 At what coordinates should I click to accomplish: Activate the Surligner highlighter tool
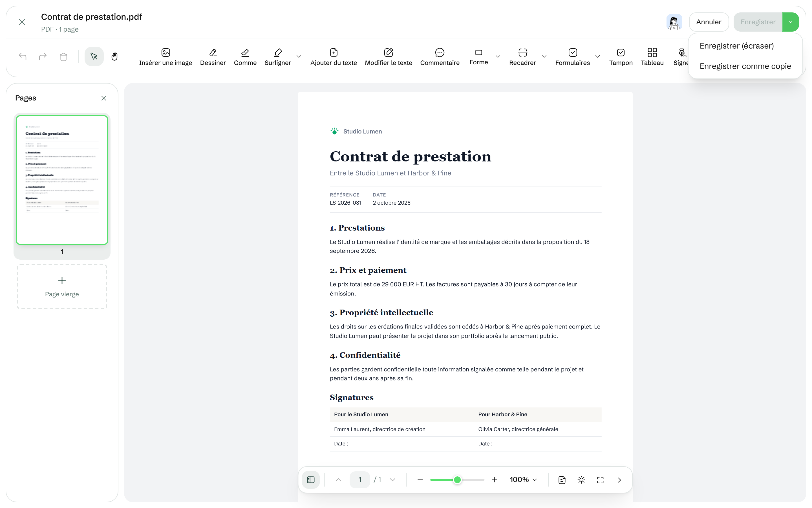[277, 57]
